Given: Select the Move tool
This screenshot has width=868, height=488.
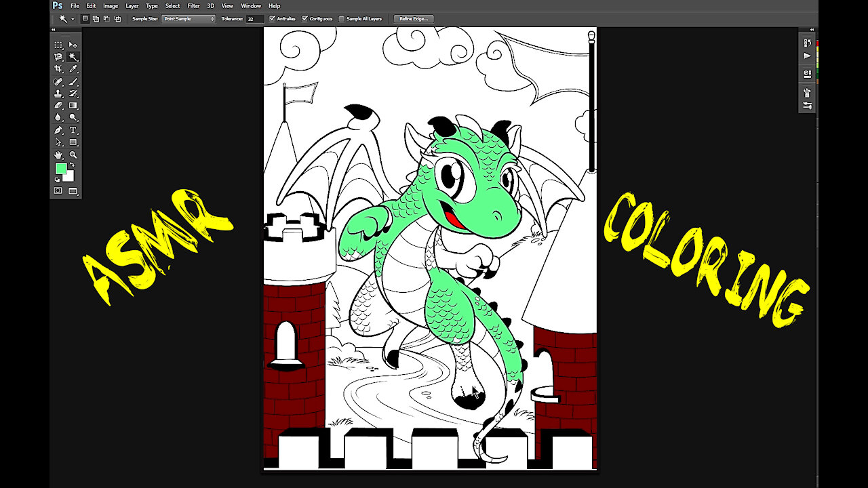Looking at the screenshot, I should (73, 45).
